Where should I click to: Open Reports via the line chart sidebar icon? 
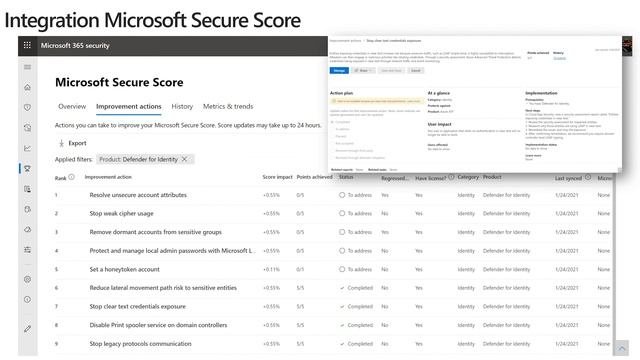pyautogui.click(x=27, y=148)
